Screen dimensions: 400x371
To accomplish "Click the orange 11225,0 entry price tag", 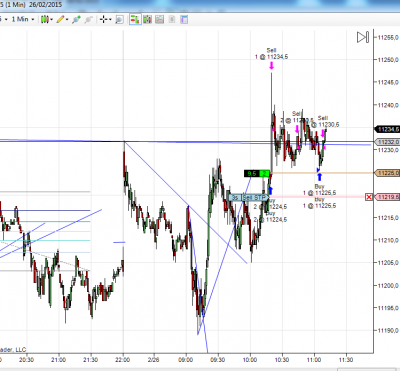I will pyautogui.click(x=387, y=173).
